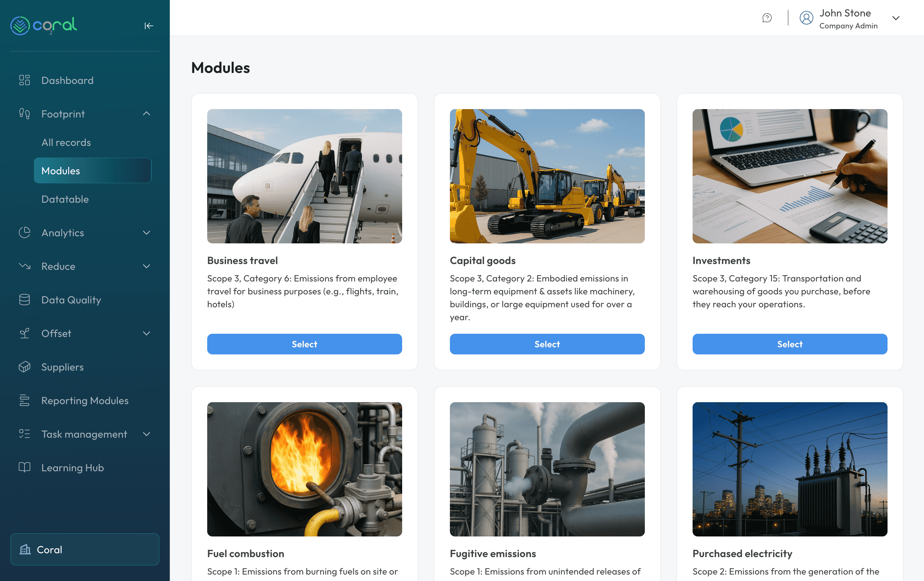Click the help question-mark icon at top
The image size is (924, 581).
tap(767, 18)
